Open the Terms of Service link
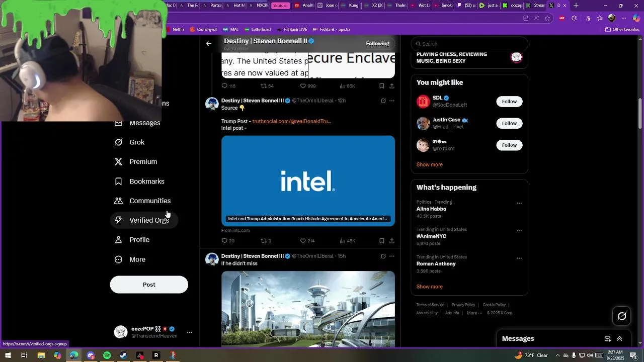 (x=430, y=305)
